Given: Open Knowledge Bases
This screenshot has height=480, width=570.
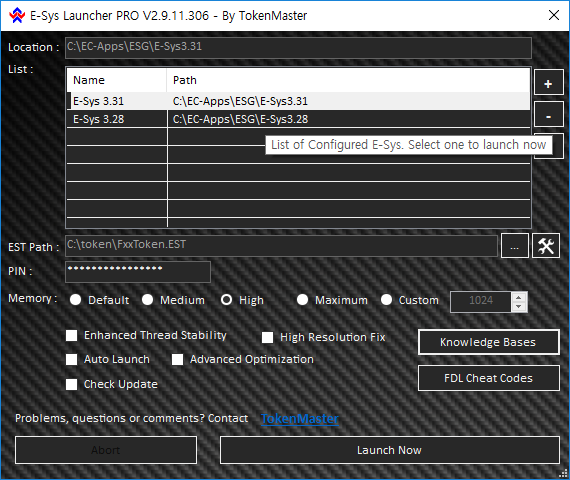Looking at the screenshot, I should click(x=489, y=342).
